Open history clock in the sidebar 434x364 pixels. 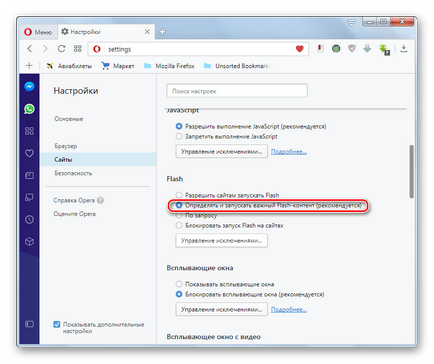pyautogui.click(x=29, y=219)
